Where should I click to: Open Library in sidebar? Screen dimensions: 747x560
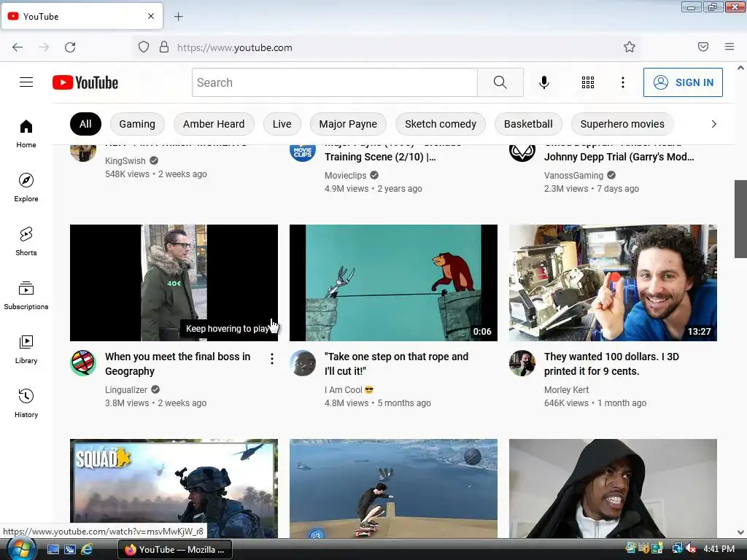pos(26,350)
